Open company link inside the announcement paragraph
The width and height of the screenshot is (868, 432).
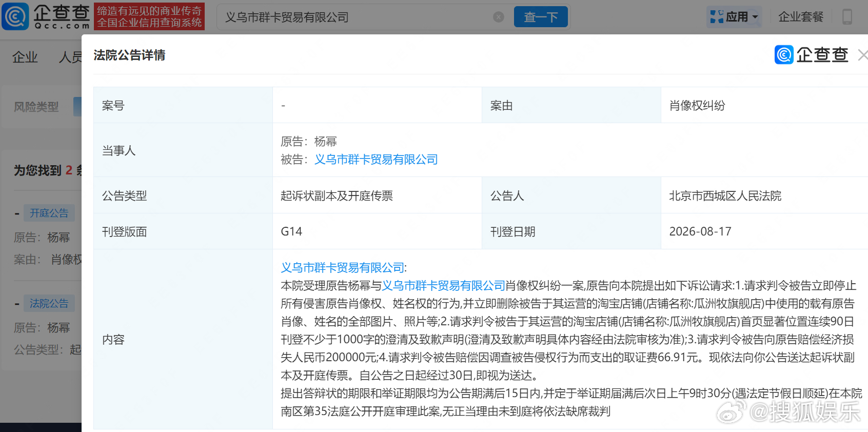[444, 285]
